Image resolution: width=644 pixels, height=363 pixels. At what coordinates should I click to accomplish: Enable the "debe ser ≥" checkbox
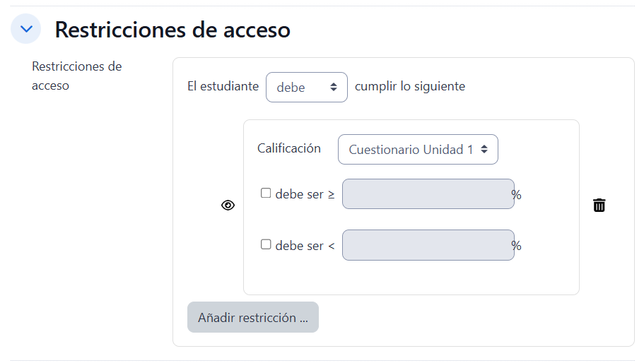(x=266, y=193)
